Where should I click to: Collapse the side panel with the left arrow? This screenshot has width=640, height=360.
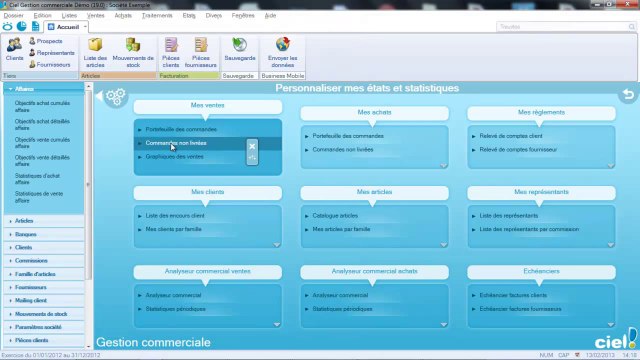(99, 96)
